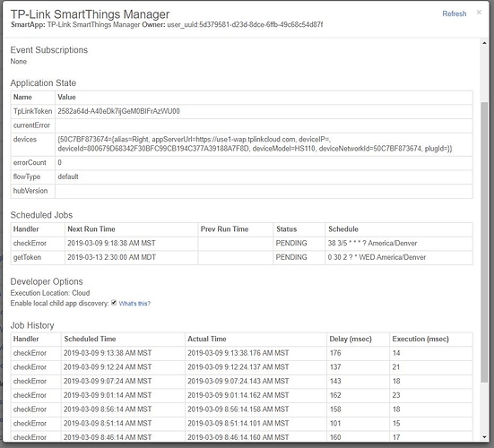Click the Event Subscriptions heading
The width and height of the screenshot is (494, 448).
pyautogui.click(x=49, y=50)
